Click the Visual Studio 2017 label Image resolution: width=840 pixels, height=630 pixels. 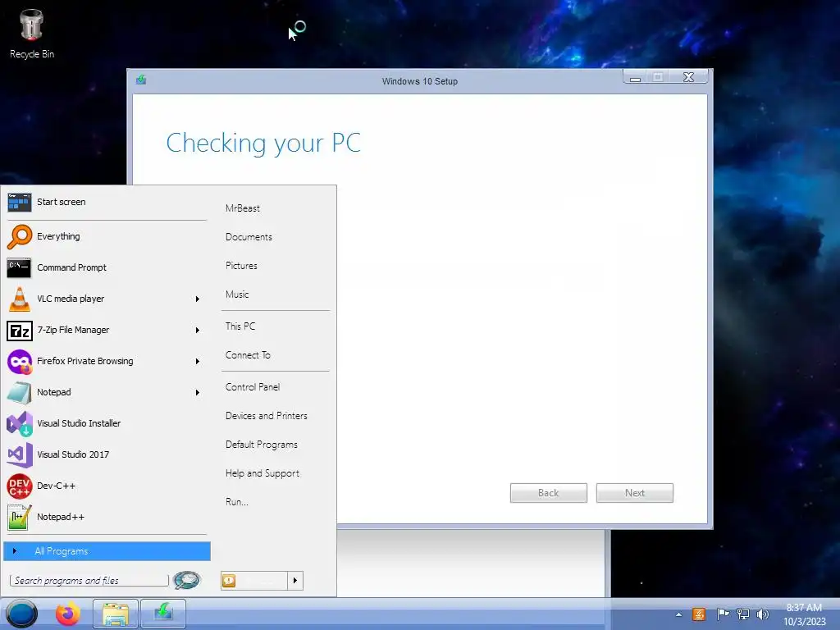coord(73,454)
